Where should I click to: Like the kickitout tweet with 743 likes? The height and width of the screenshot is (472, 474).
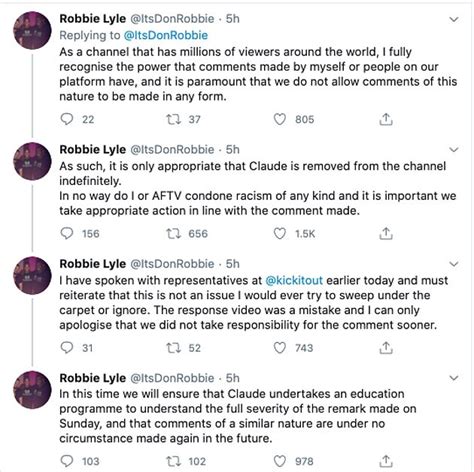[279, 348]
